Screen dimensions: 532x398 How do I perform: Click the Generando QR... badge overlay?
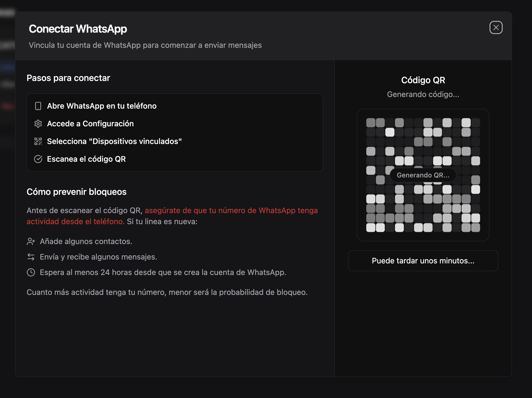click(x=423, y=175)
